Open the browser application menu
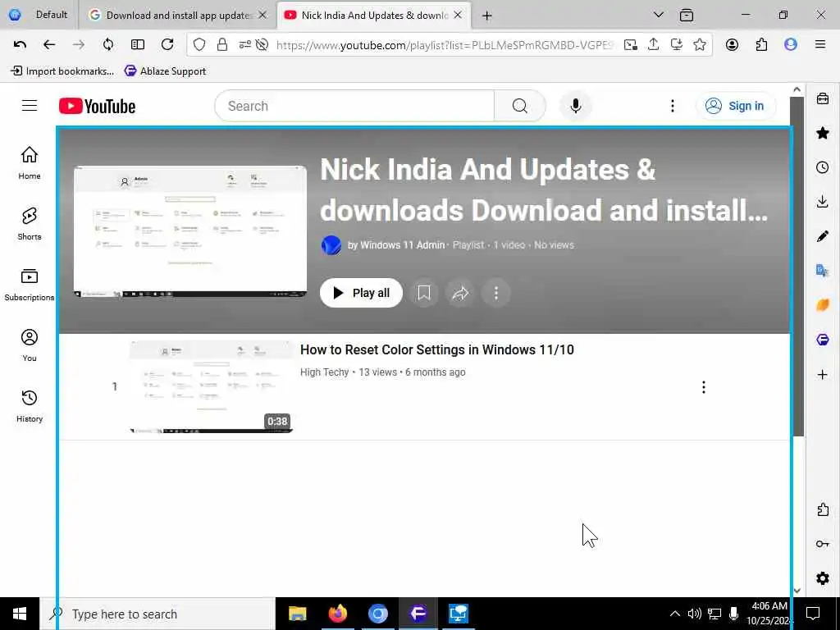 pos(820,44)
